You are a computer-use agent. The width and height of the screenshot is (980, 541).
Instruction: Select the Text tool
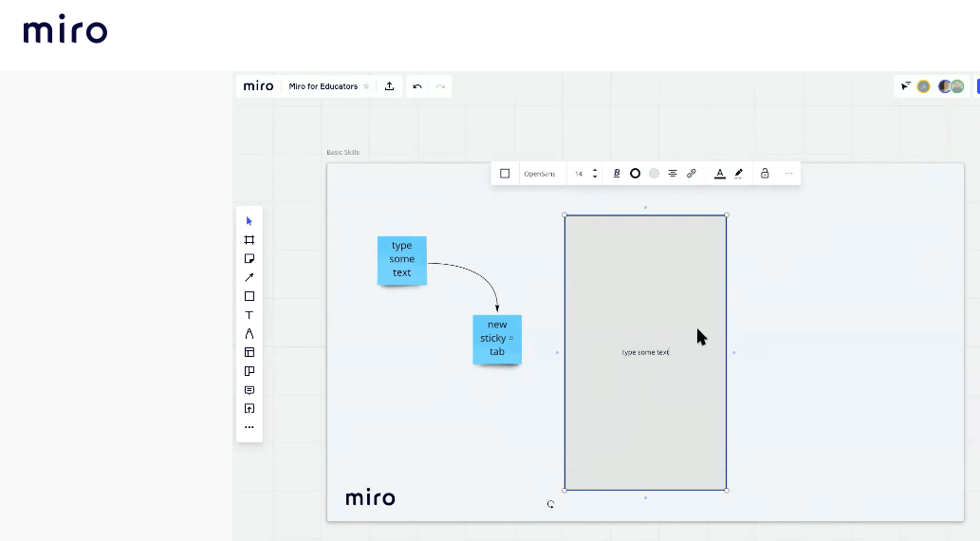(250, 315)
